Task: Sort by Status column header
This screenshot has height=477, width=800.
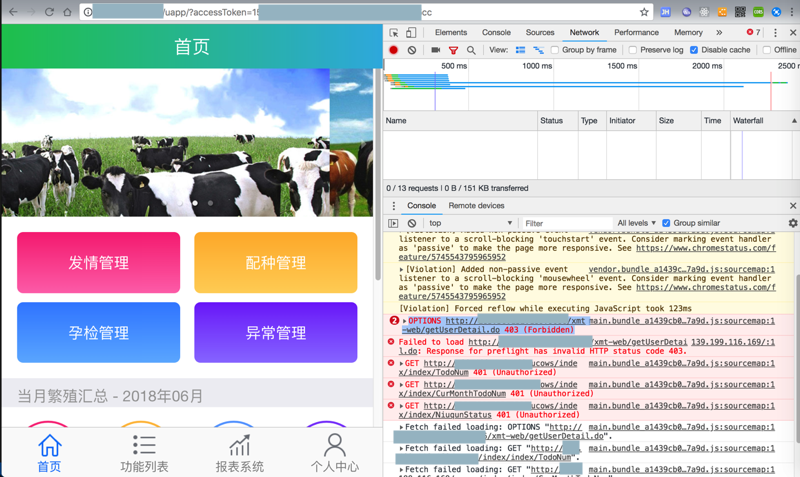Action: click(x=558, y=121)
